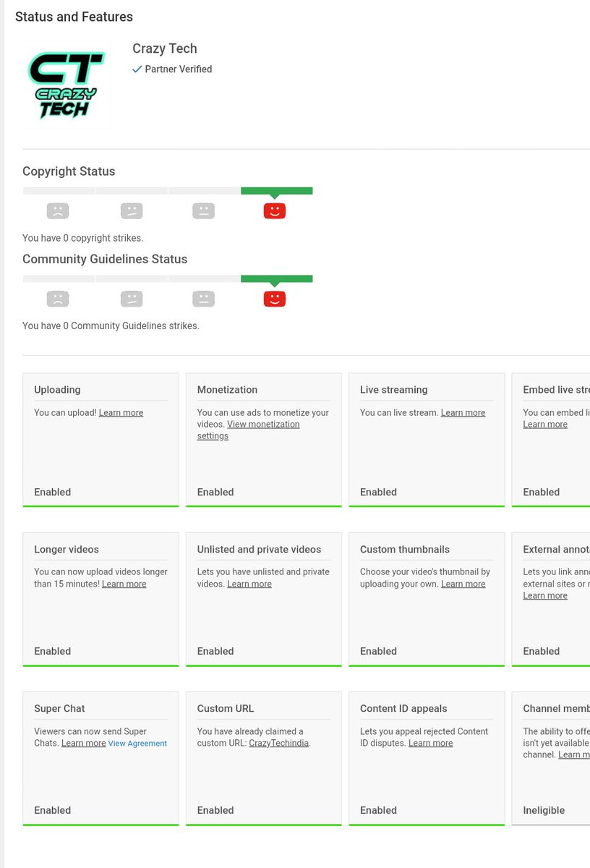The height and width of the screenshot is (868, 590).
Task: Click the Community Guidelines Status heading
Action: coord(105,259)
